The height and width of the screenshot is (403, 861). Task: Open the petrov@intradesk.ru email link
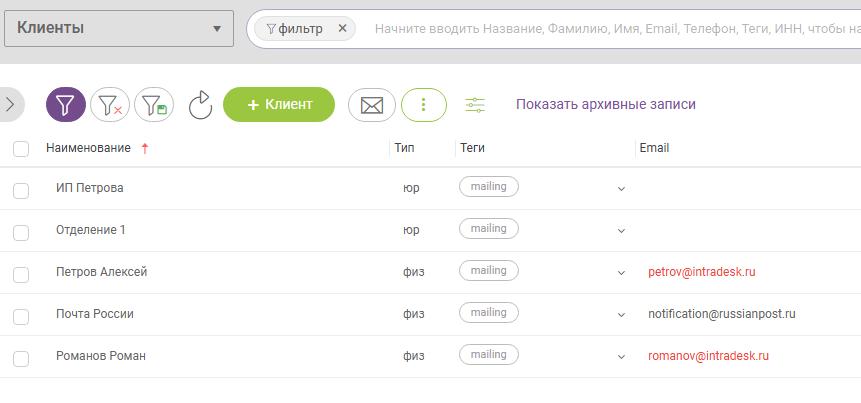pos(702,272)
